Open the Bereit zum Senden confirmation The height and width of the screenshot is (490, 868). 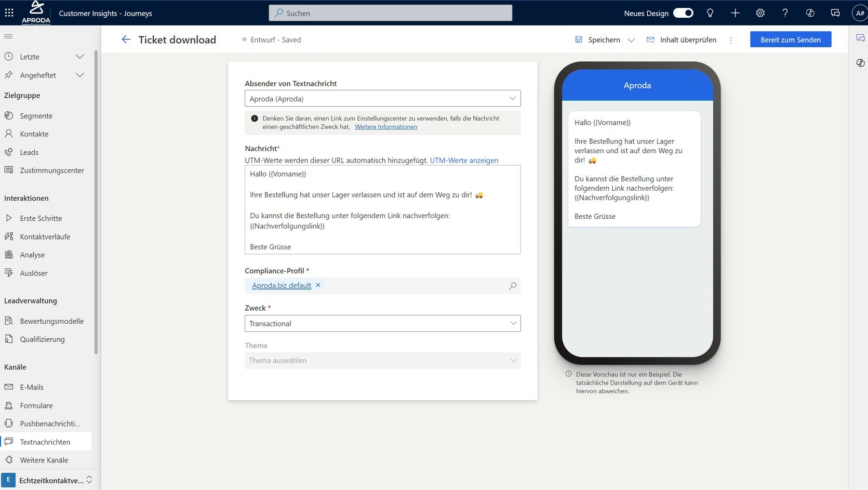click(791, 39)
